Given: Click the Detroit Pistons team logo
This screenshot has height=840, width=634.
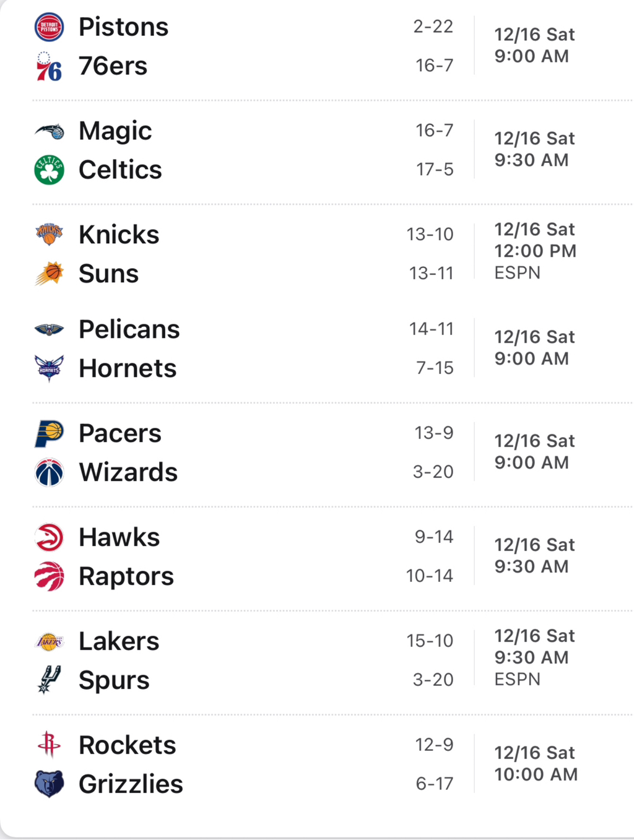Looking at the screenshot, I should tap(49, 27).
